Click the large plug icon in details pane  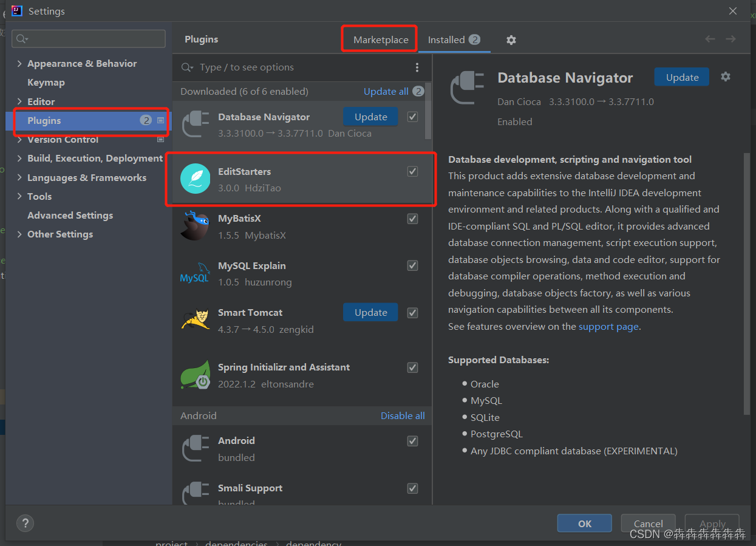coord(468,88)
